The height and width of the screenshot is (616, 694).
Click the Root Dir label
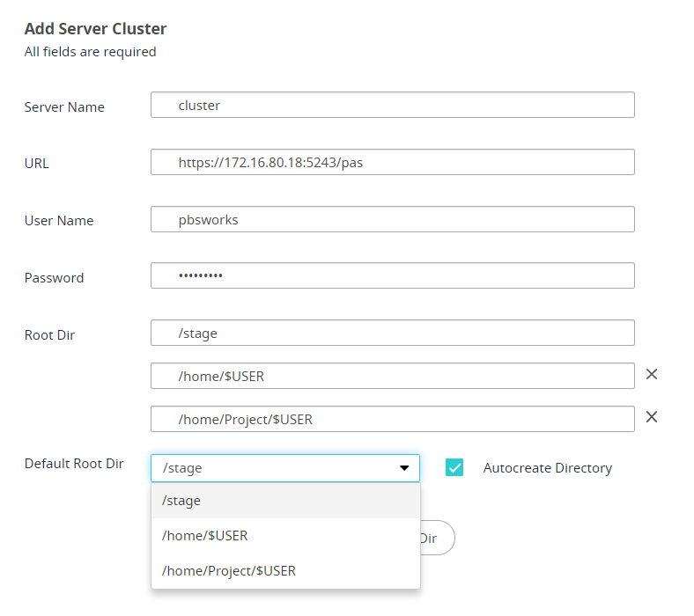click(49, 335)
